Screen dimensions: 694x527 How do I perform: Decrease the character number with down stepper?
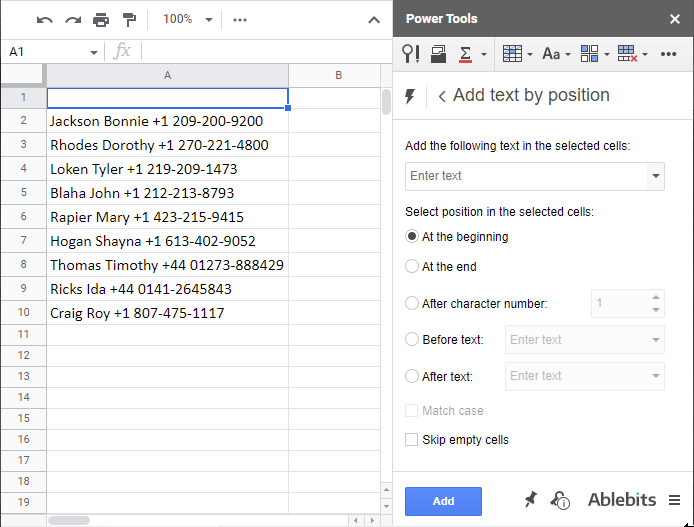pyautogui.click(x=656, y=310)
